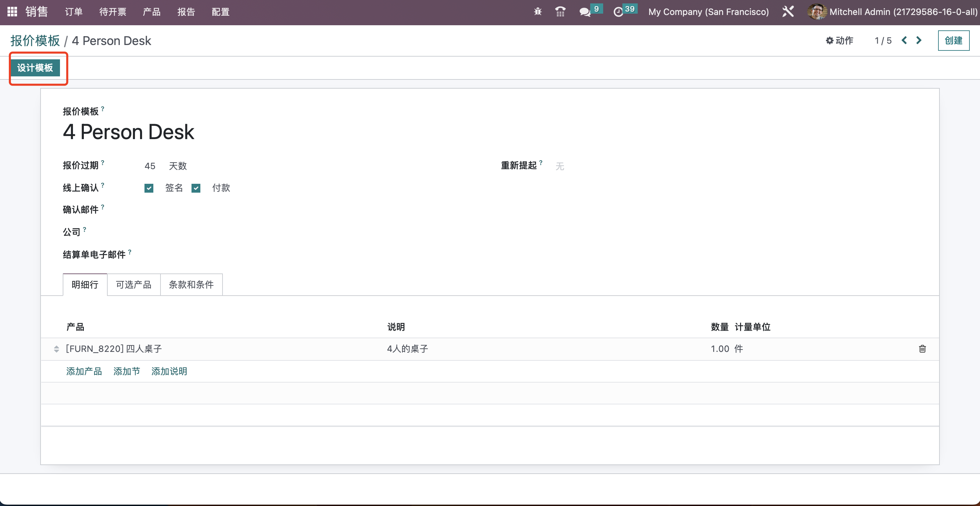Click quantity cell 1.00
980x506 pixels.
(x=720, y=349)
